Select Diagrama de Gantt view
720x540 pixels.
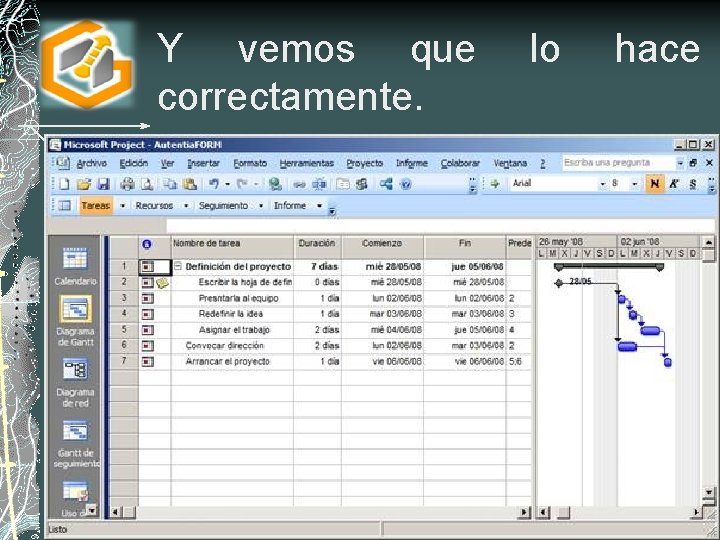75,321
